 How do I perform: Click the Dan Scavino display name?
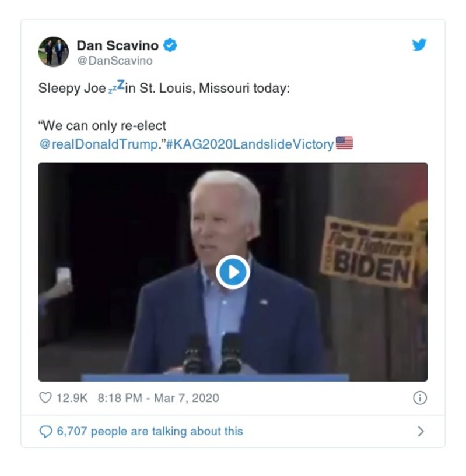coord(117,45)
